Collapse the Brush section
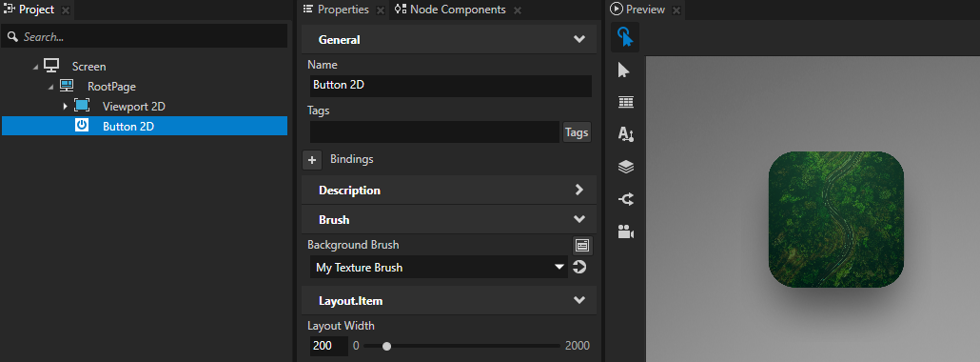The image size is (980, 362). [x=578, y=220]
